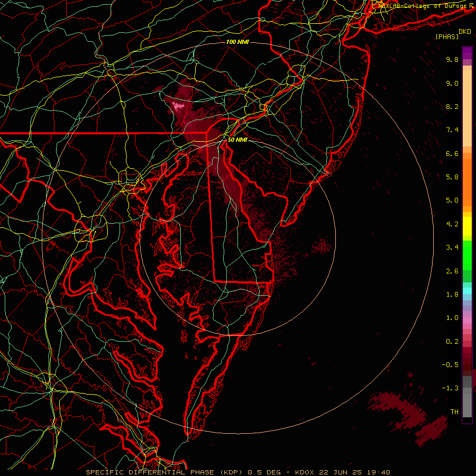Click the 9.0 value on the scale
476x476 pixels.
point(452,84)
